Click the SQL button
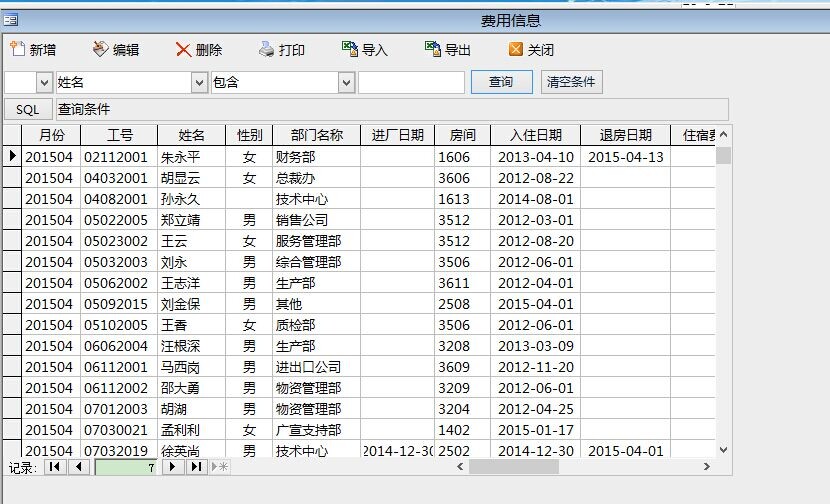 click(28, 109)
